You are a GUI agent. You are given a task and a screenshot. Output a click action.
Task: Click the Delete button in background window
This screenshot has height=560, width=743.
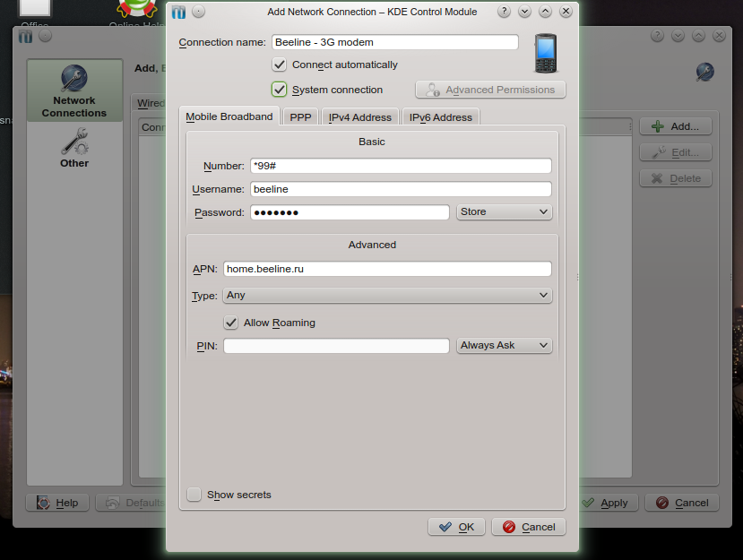click(x=676, y=178)
